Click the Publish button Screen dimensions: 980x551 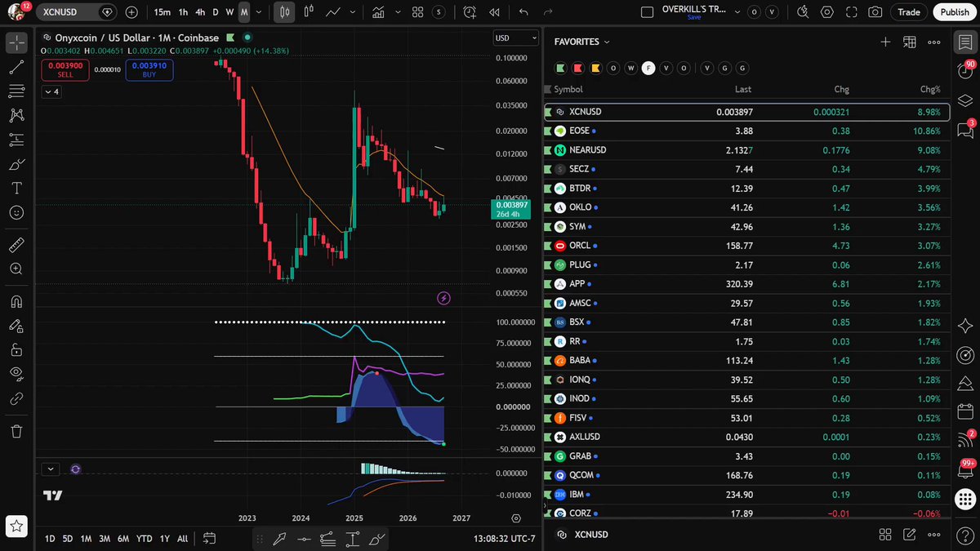pos(955,12)
